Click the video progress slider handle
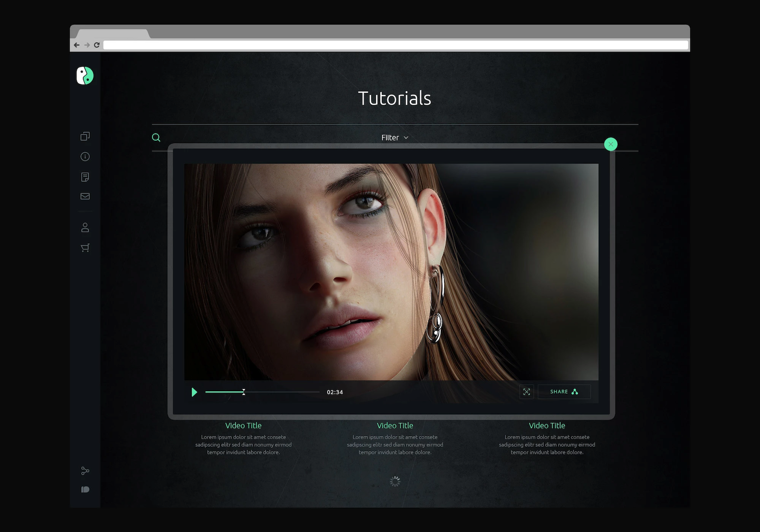The width and height of the screenshot is (760, 532). tap(244, 392)
